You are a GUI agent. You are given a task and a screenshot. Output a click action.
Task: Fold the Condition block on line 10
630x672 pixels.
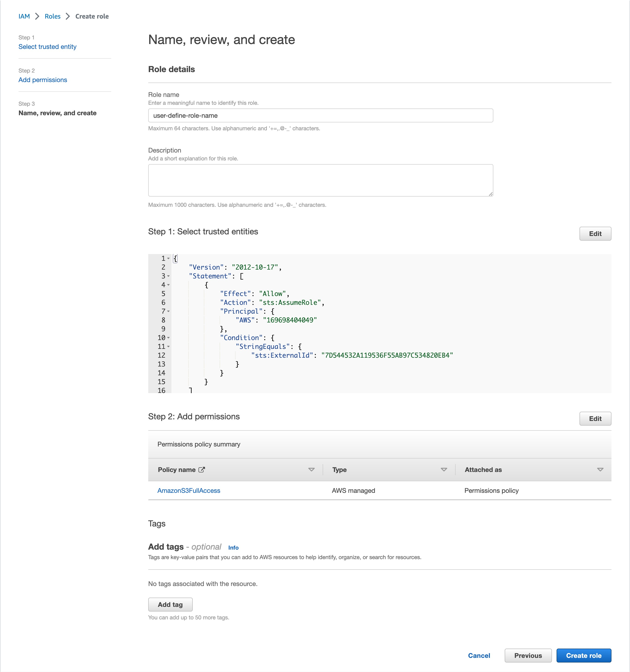pyautogui.click(x=169, y=338)
